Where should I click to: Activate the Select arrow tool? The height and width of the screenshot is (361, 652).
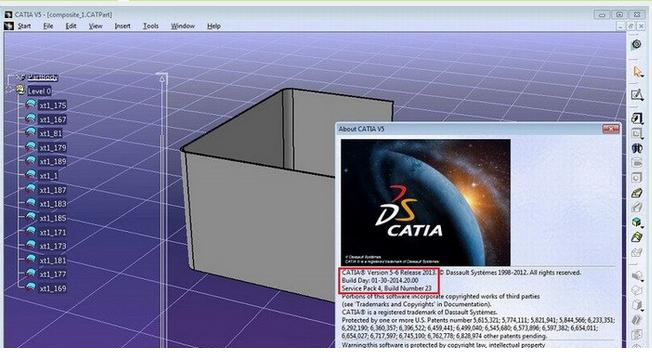click(x=637, y=72)
